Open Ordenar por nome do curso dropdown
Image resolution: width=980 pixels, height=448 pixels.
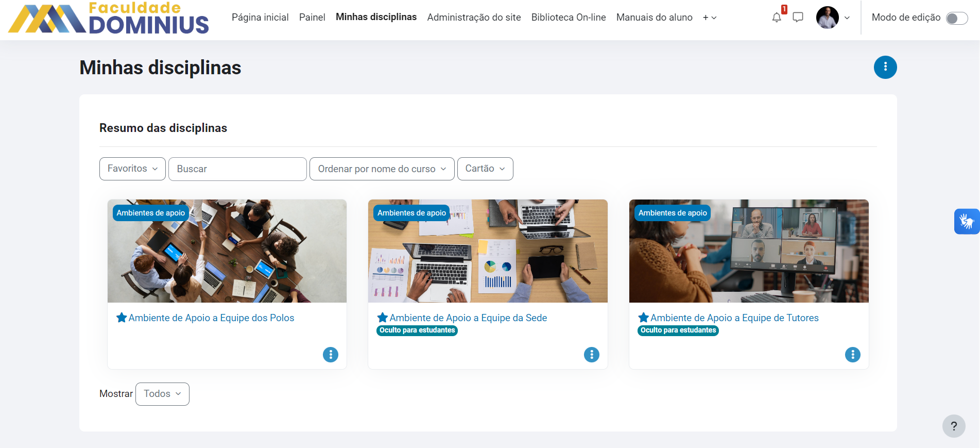(x=382, y=169)
